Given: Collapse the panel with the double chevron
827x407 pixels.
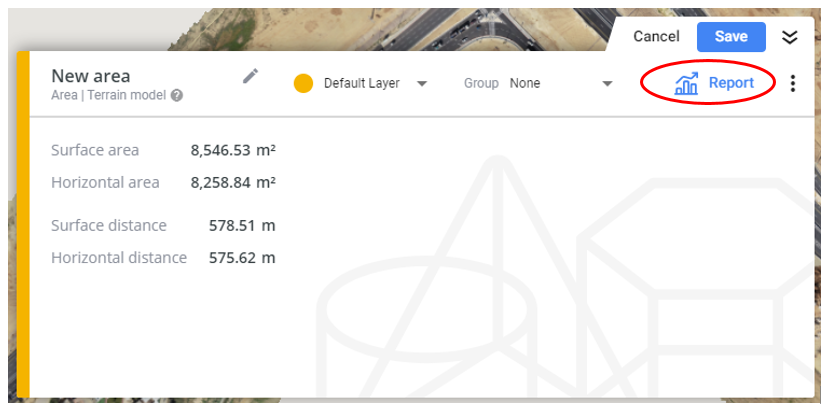Looking at the screenshot, I should (x=789, y=37).
